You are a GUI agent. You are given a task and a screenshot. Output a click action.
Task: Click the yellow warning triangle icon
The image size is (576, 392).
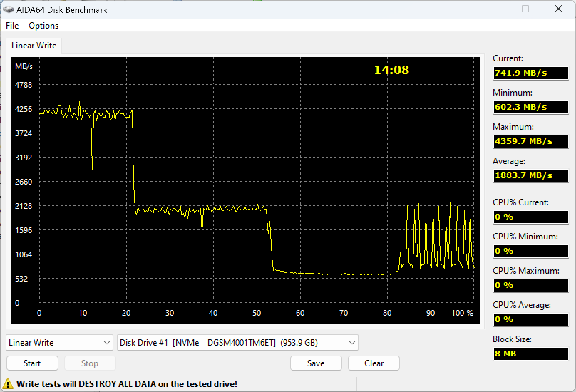click(x=7, y=384)
